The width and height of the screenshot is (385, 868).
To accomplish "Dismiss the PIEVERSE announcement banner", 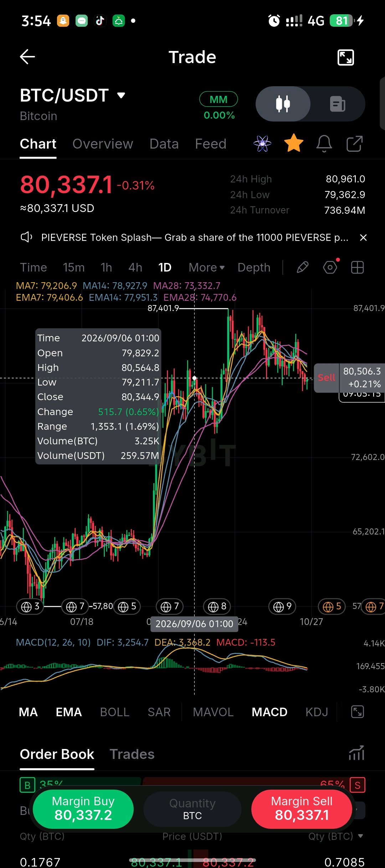I will (x=363, y=238).
